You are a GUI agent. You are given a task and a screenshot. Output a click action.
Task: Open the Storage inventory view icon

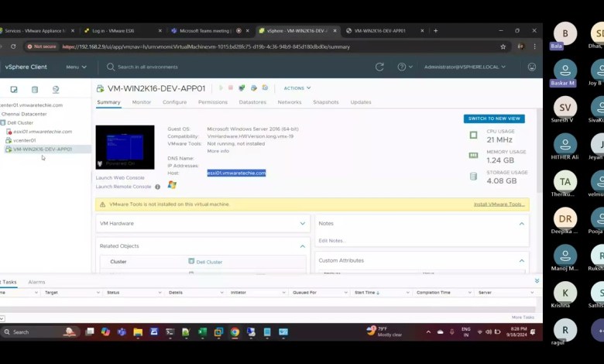point(35,89)
